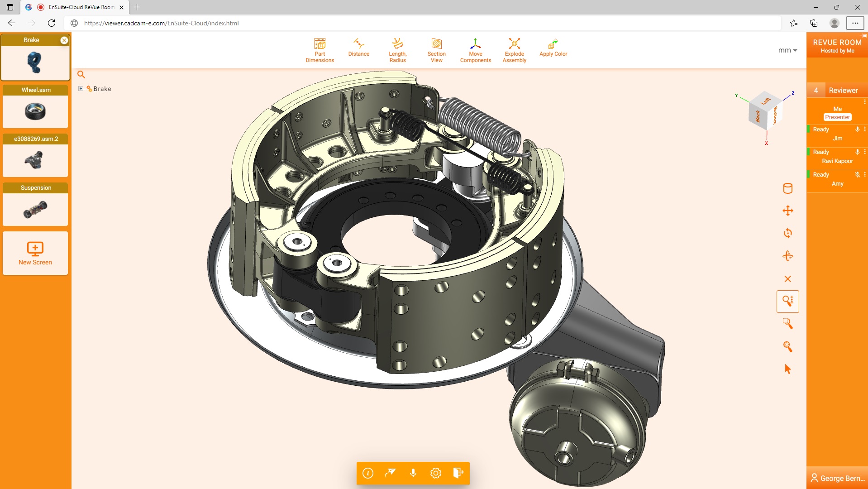Activate the Length, Radius tool

coord(398,50)
